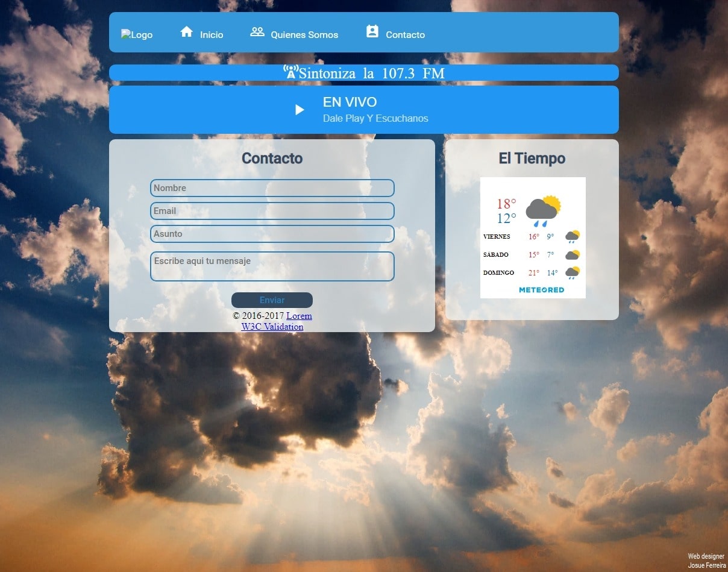The image size is (728, 572).
Task: Click the message textarea 'Escribe aqui tu mensaje'
Action: pyautogui.click(x=272, y=266)
